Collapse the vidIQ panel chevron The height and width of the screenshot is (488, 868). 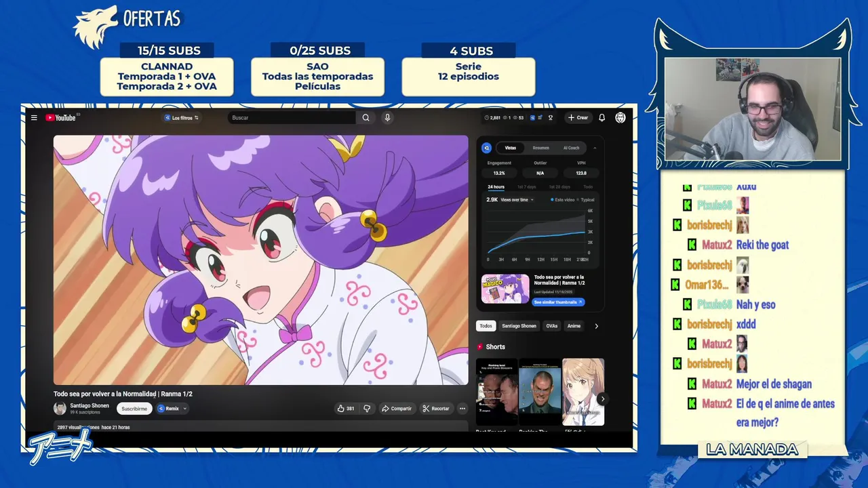[595, 148]
